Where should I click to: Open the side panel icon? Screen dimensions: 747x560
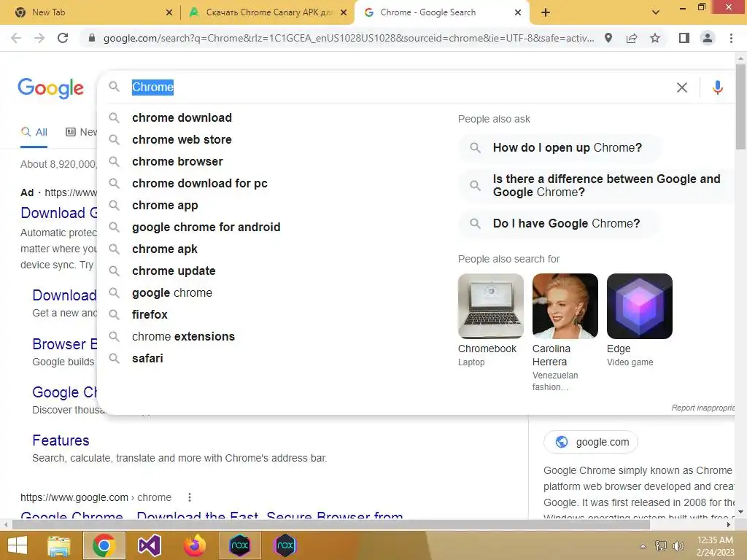pyautogui.click(x=684, y=38)
